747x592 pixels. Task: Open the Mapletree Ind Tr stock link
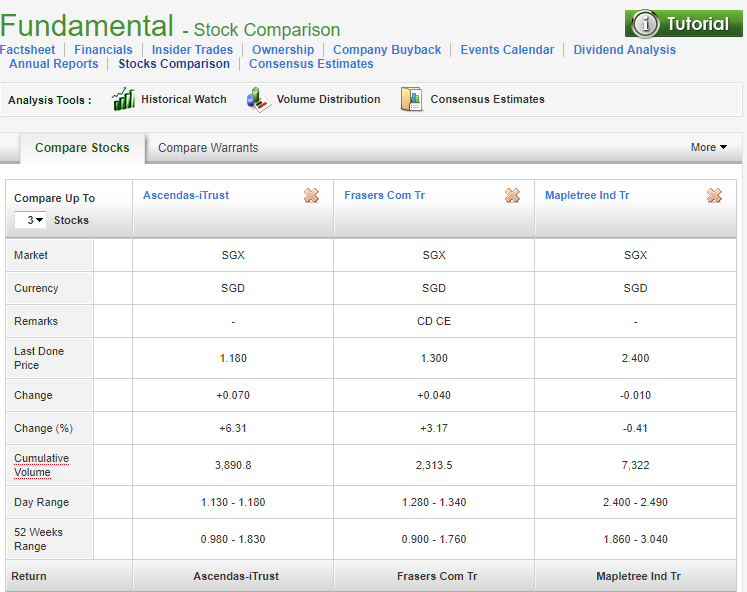tap(587, 195)
